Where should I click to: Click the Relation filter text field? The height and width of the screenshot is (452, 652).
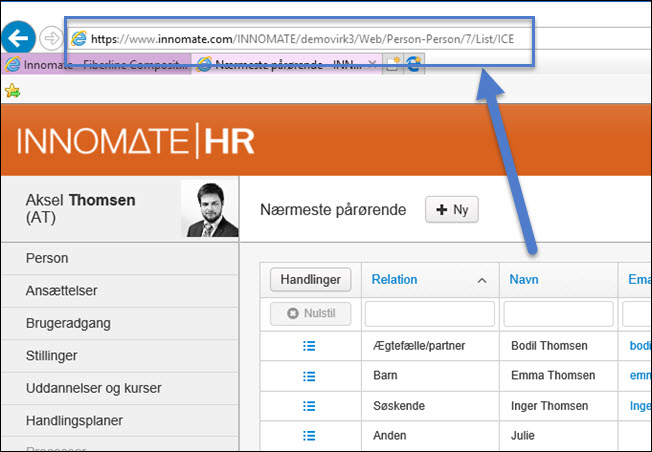coord(429,314)
